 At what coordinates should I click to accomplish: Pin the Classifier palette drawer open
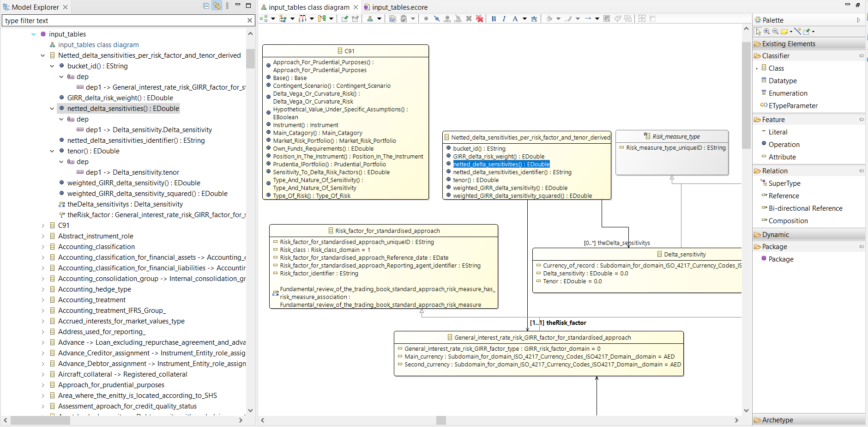pos(862,55)
